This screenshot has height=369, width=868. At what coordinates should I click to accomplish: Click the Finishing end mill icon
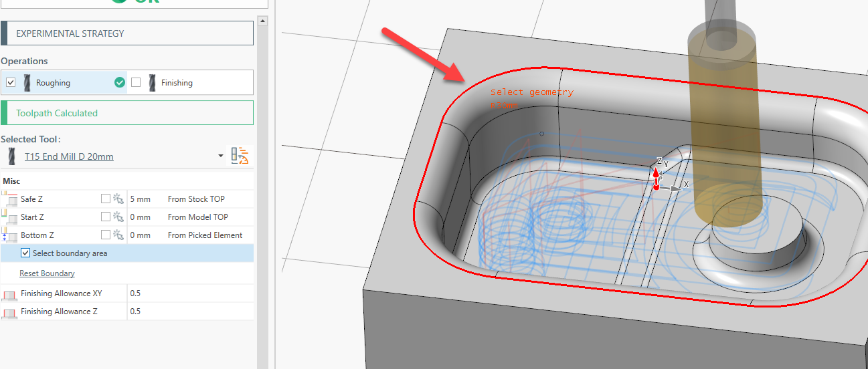coord(152,83)
